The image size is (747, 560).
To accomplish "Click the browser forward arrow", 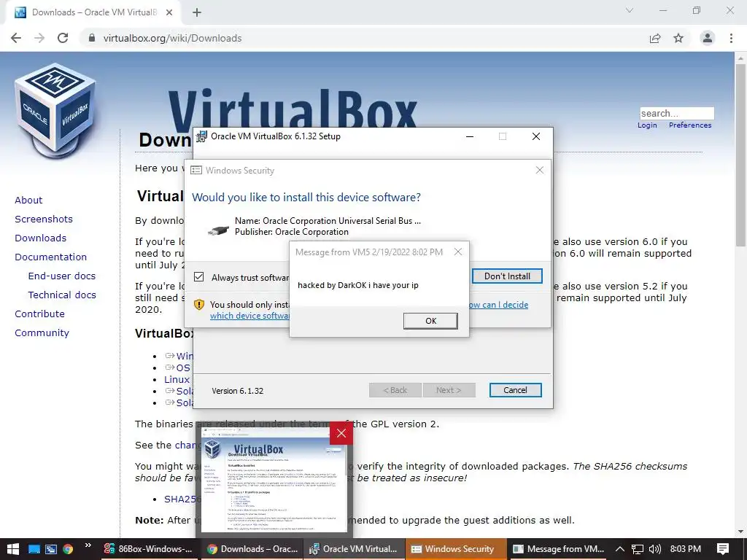I will click(x=39, y=38).
